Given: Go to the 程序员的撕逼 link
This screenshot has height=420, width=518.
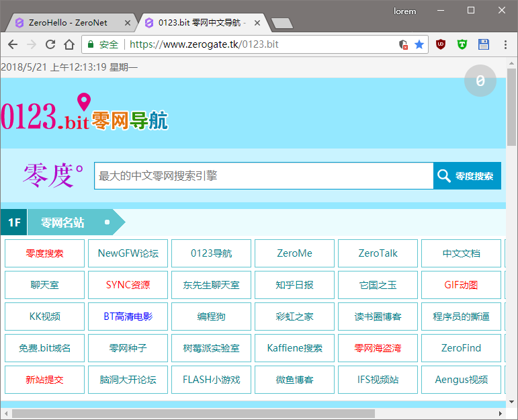Looking at the screenshot, I should [x=461, y=317].
